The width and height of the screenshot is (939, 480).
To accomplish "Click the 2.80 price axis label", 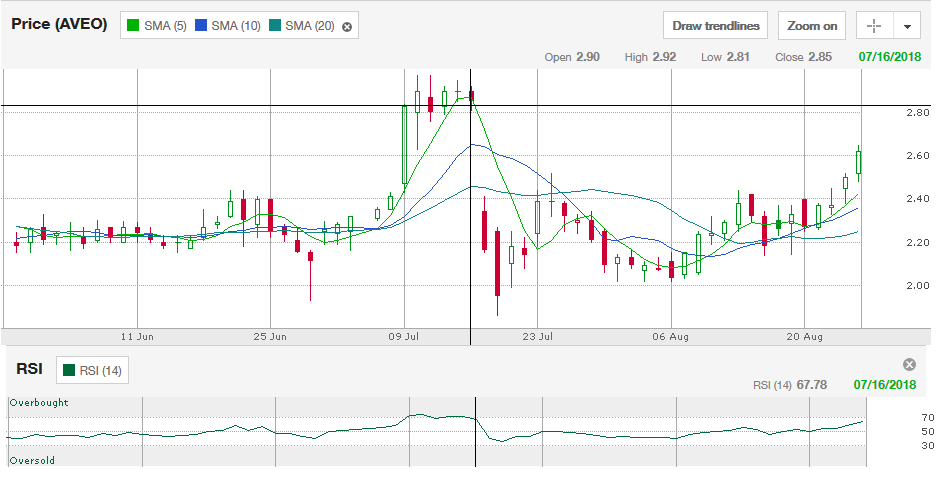I will [917, 113].
